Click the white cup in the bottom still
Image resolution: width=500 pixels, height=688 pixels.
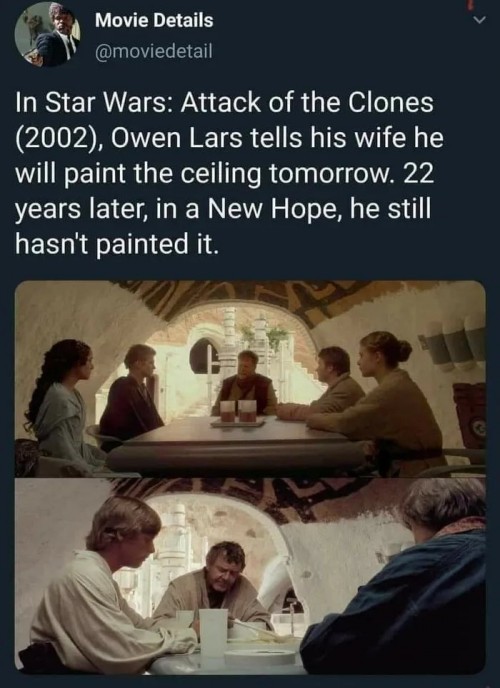click(x=213, y=632)
